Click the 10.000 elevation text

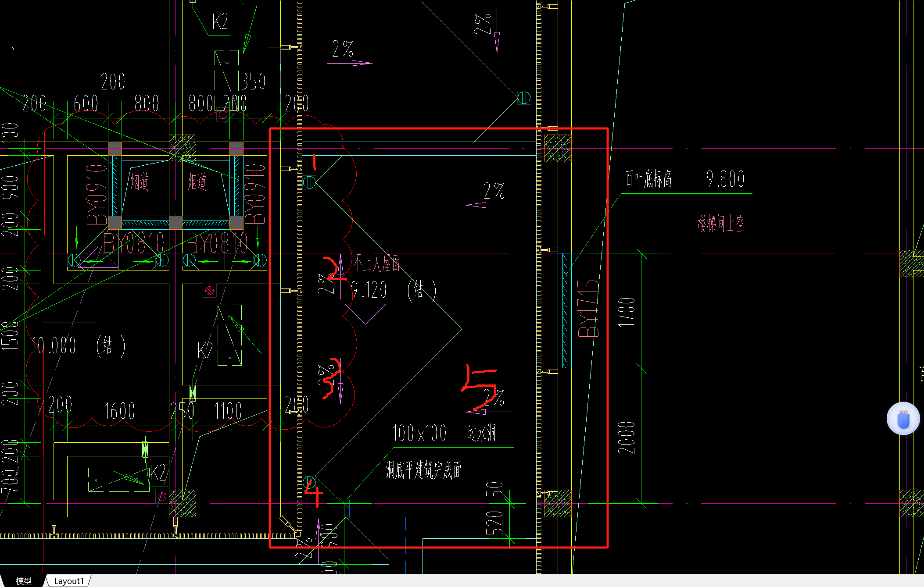click(54, 345)
